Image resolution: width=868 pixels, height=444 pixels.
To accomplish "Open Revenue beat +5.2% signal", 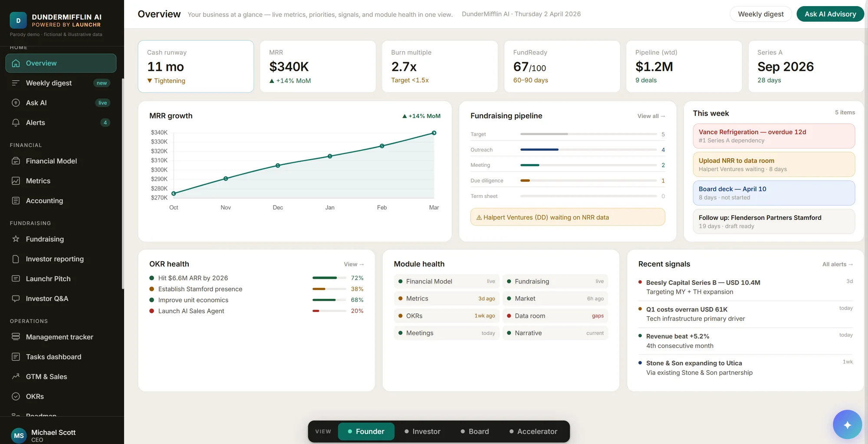I will pyautogui.click(x=745, y=341).
